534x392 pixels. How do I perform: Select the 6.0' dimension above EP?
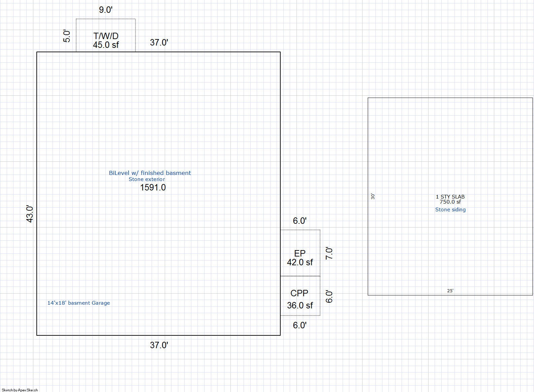(x=300, y=221)
